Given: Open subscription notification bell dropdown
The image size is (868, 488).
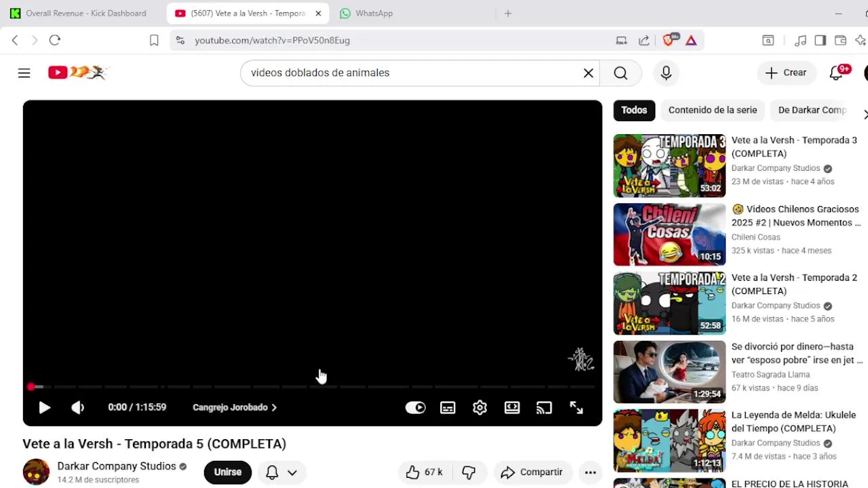Looking at the screenshot, I should [x=281, y=472].
